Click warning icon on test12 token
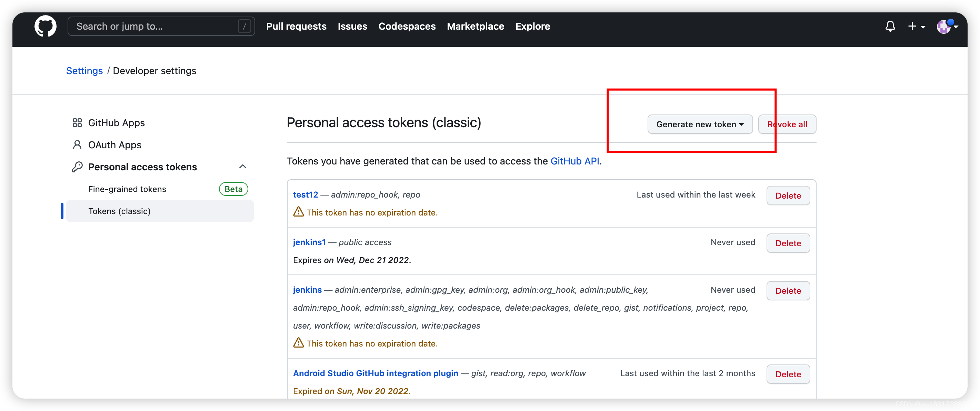Image resolution: width=980 pixels, height=411 pixels. pyautogui.click(x=298, y=212)
